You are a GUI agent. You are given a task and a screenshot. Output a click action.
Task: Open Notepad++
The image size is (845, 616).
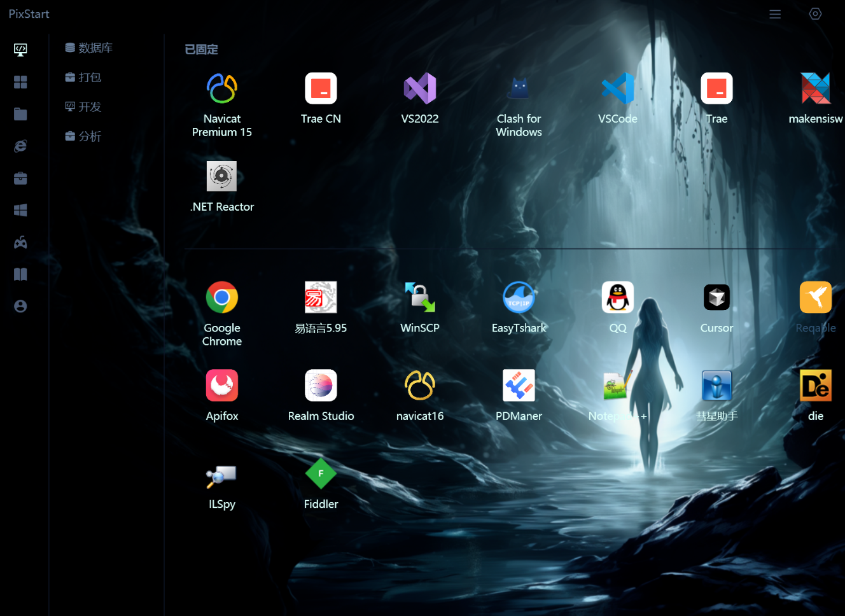[x=618, y=386]
